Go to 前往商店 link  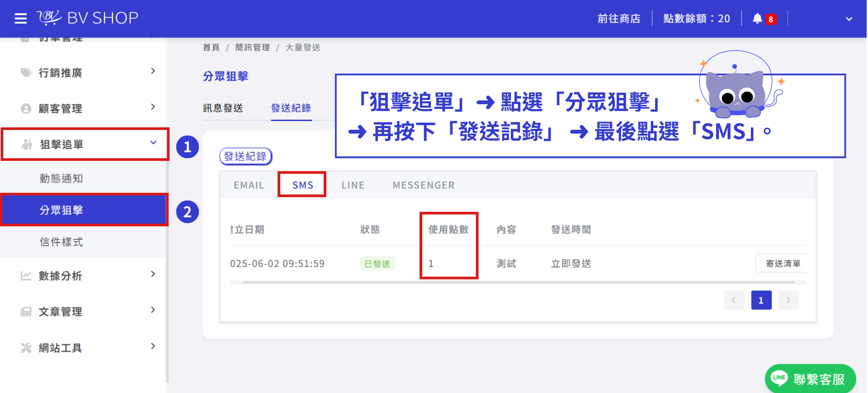click(x=619, y=19)
